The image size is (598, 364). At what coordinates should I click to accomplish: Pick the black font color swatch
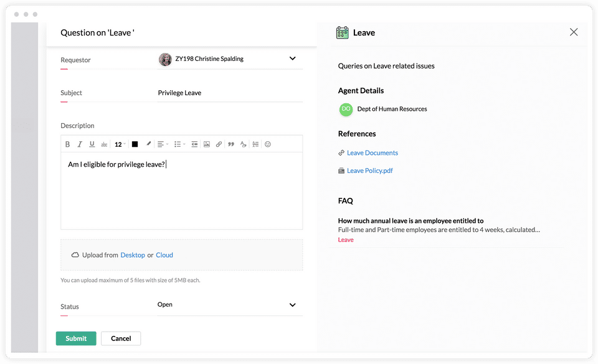point(135,144)
